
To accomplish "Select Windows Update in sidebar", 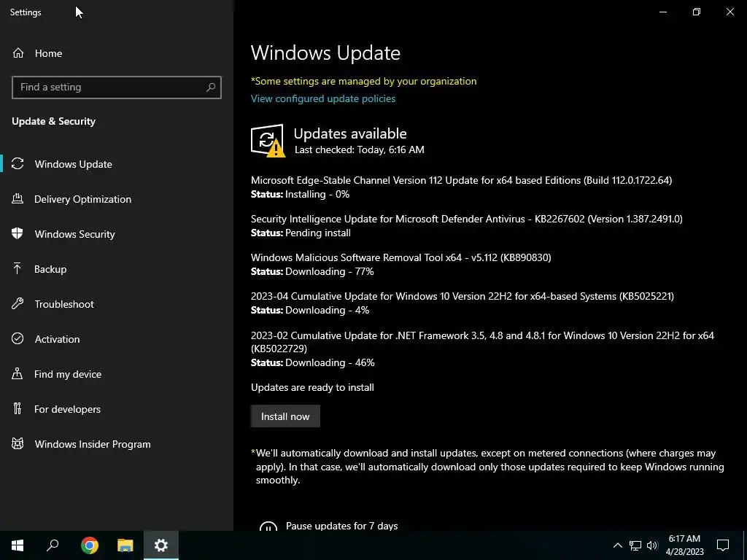I will 117,164.
